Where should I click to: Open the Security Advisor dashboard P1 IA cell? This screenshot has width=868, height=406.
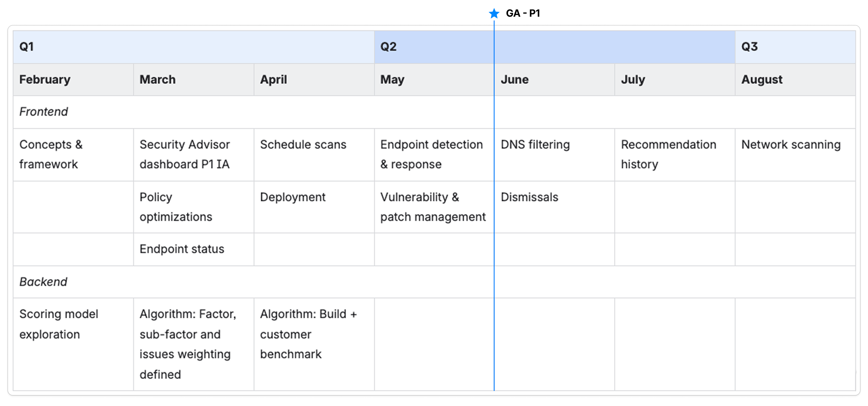pyautogui.click(x=185, y=154)
